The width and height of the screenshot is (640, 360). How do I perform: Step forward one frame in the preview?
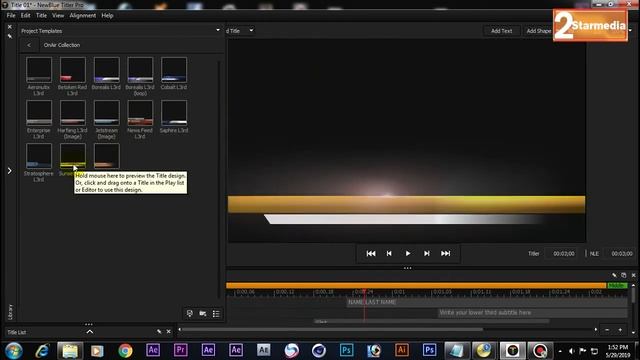click(427, 253)
